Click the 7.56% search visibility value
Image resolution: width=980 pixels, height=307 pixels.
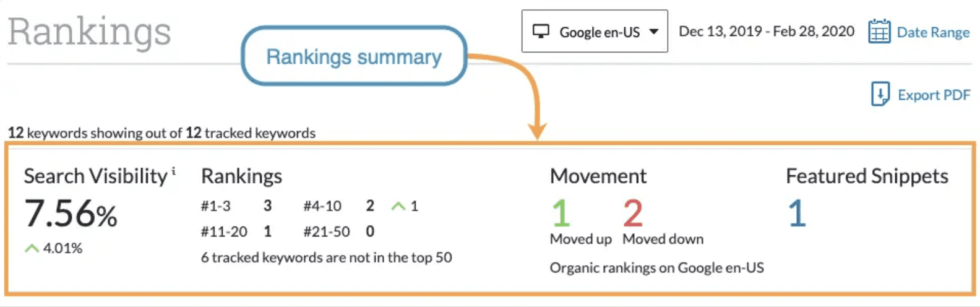point(71,214)
